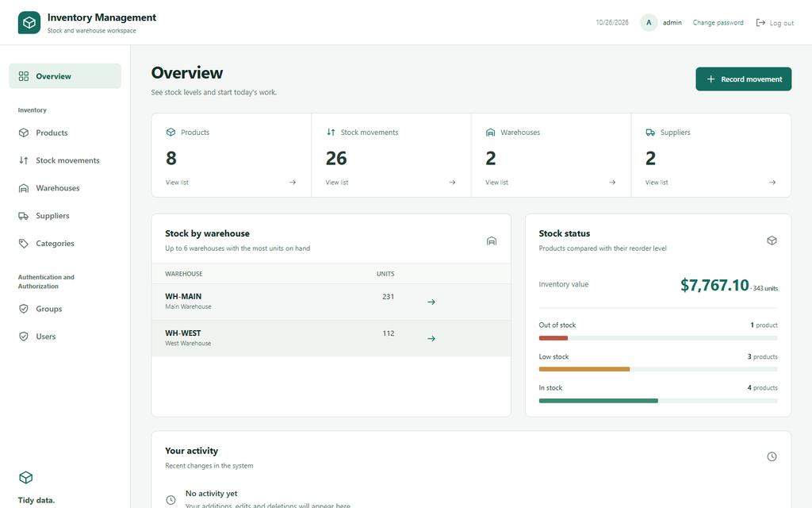Click the Suppliers card truck icon
The image size is (812, 508).
(x=650, y=133)
